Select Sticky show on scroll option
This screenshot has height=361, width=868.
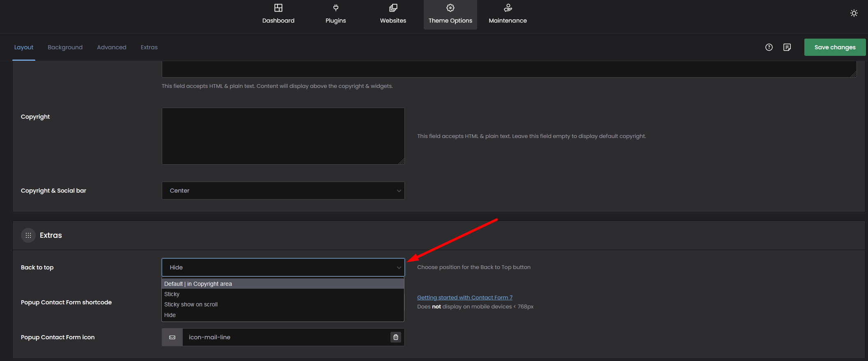[x=283, y=304]
